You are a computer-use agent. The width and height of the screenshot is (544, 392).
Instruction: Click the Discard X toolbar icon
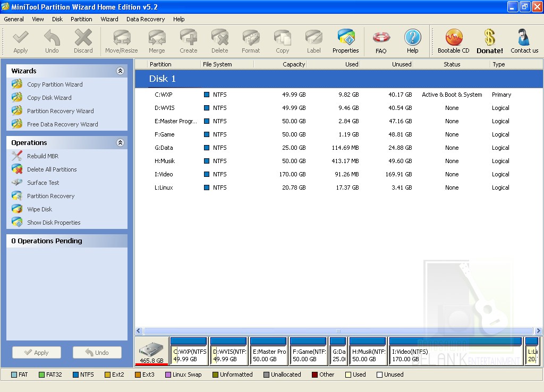[x=83, y=38]
